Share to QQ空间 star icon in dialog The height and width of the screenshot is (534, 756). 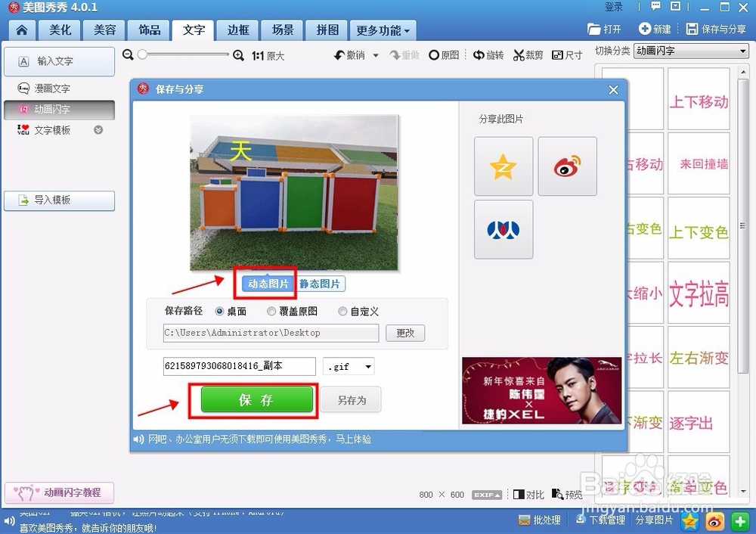click(503, 166)
